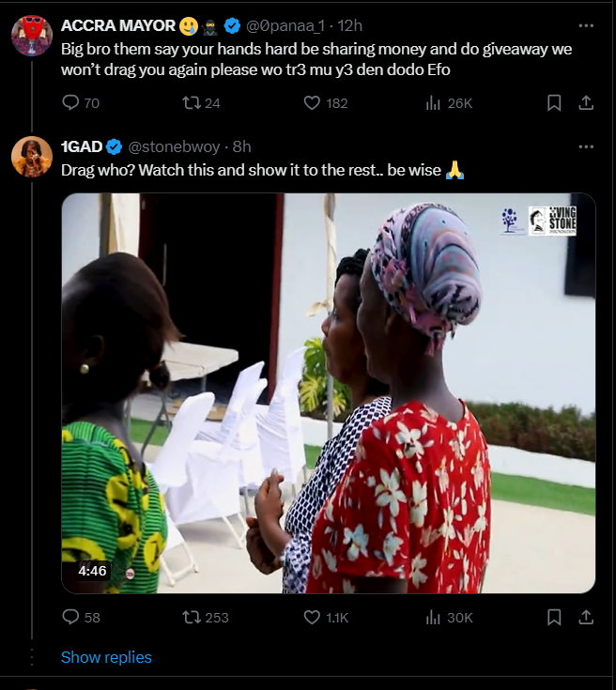Open 1GAD's profile avatar

[31, 157]
